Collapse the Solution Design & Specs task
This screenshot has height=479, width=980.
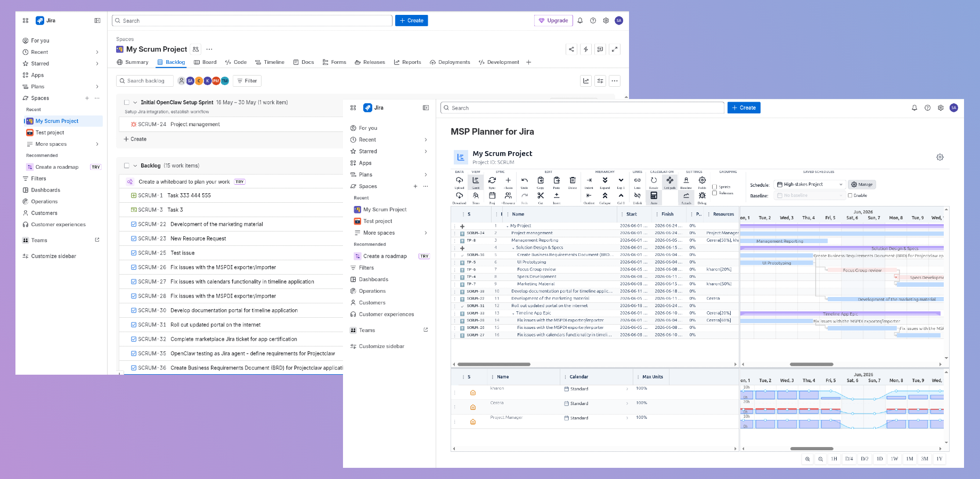click(513, 248)
